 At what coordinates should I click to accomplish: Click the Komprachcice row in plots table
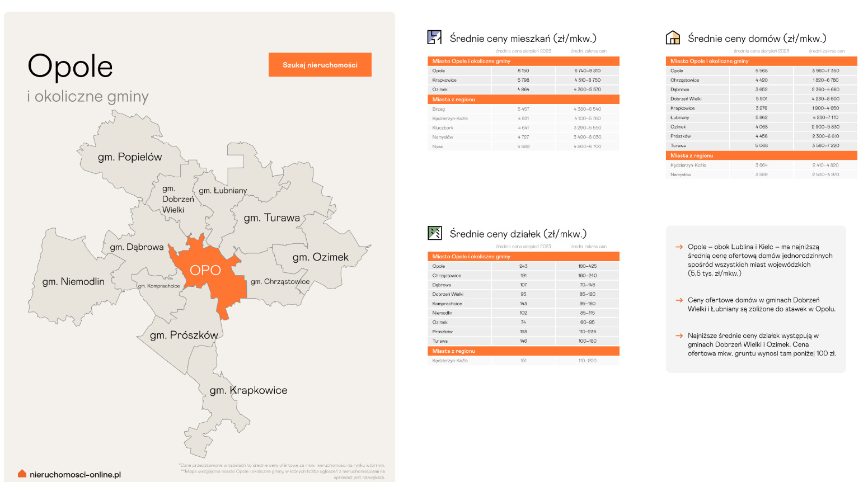tap(523, 304)
